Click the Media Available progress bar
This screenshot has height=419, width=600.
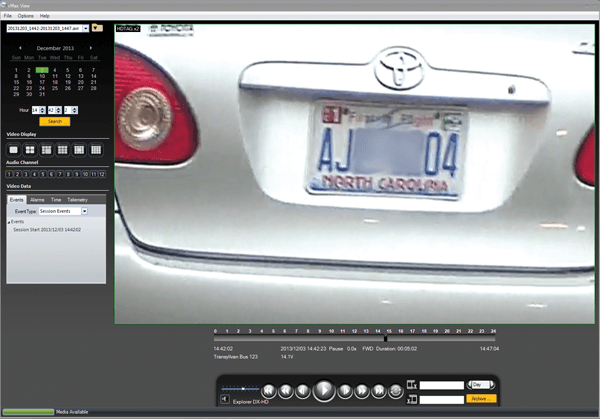click(x=28, y=412)
